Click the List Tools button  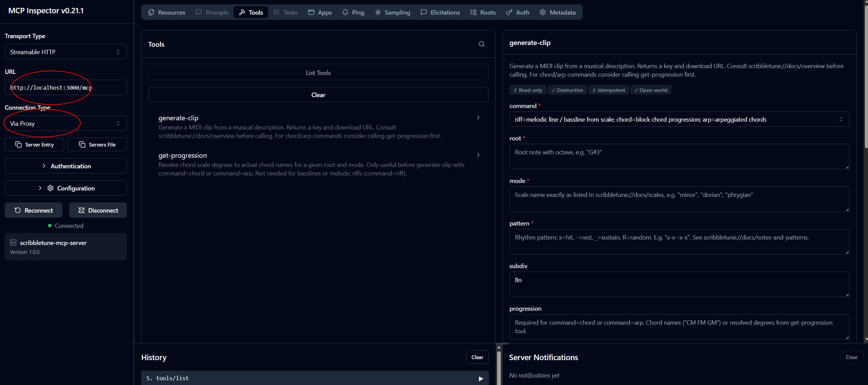[318, 72]
